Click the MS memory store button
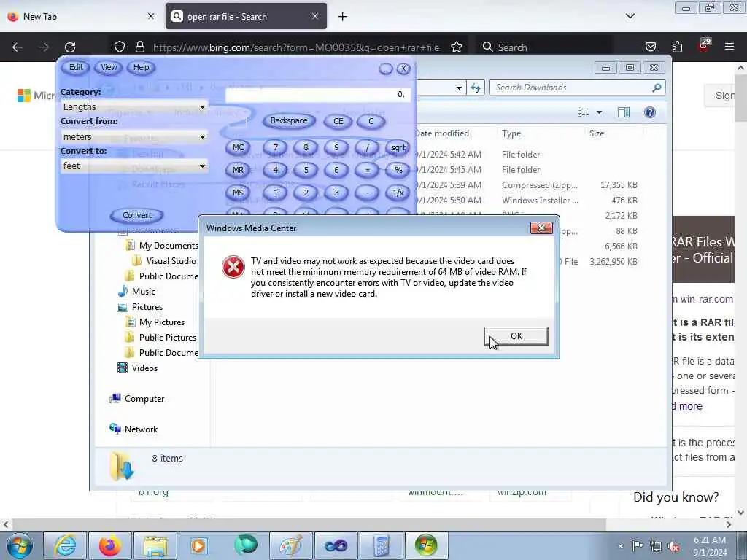This screenshot has height=560, width=747. (x=238, y=192)
